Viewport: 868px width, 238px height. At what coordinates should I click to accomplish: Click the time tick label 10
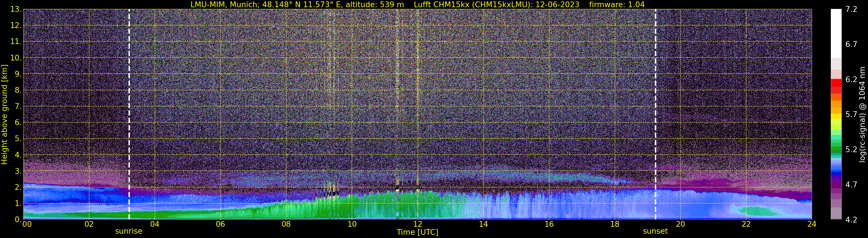pos(352,224)
